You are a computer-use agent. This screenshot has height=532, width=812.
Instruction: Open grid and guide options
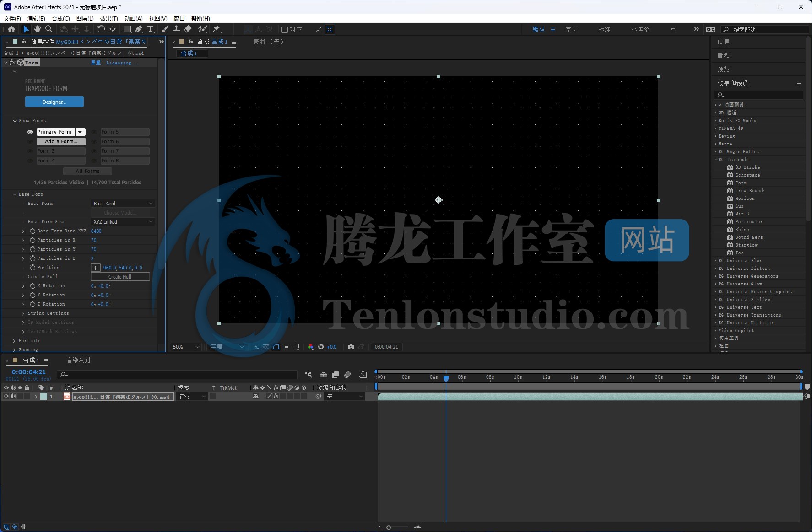coord(296,347)
